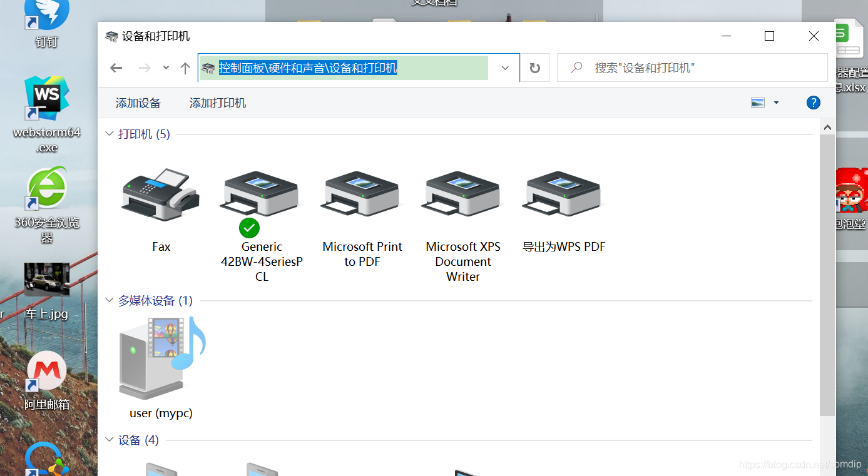This screenshot has width=868, height=476.
Task: Open webstorm64.exe desktop shortcut
Action: (47, 114)
